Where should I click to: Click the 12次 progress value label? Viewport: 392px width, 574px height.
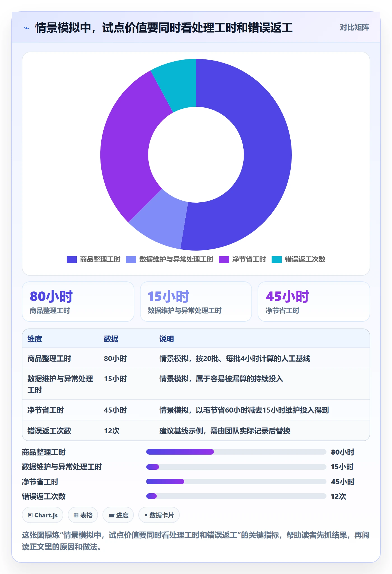click(x=339, y=496)
